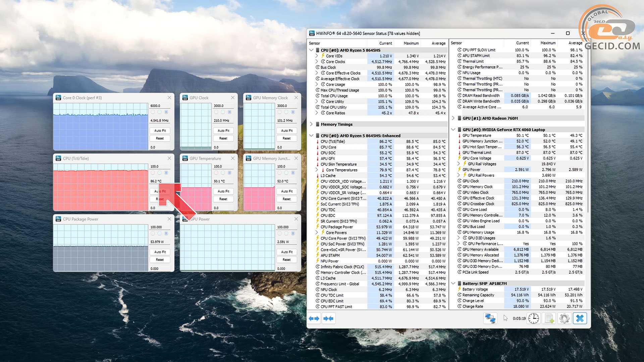
Task: Click the blue X close-sensors icon in the toolbar
Action: [580, 318]
